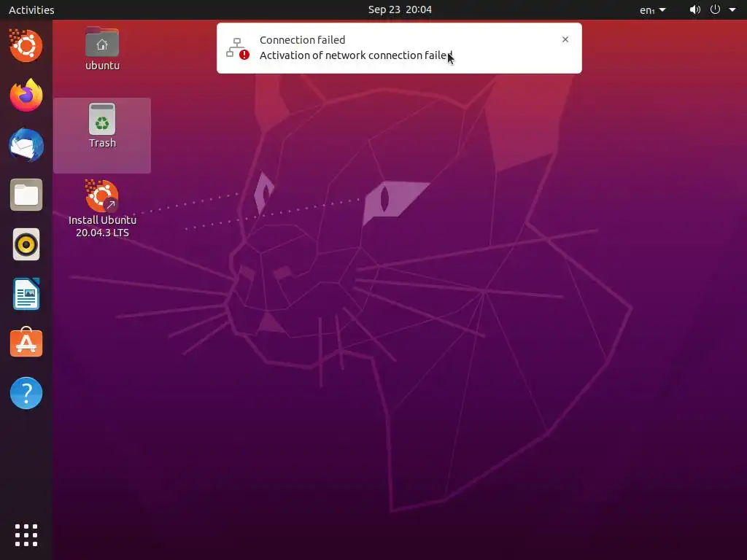
Task: Dismiss the Connection failed notification
Action: (x=565, y=39)
